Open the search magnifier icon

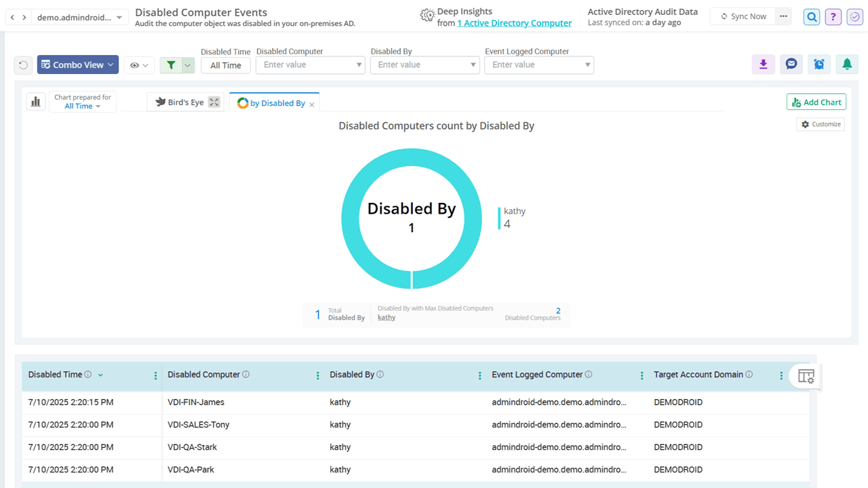(812, 17)
